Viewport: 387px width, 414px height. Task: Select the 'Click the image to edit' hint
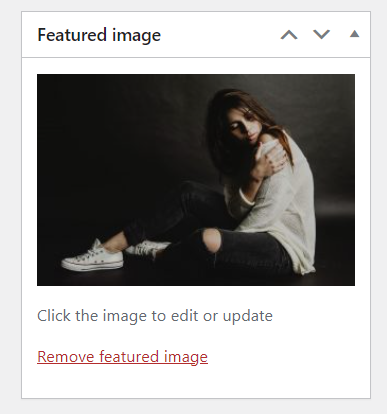[x=155, y=316]
